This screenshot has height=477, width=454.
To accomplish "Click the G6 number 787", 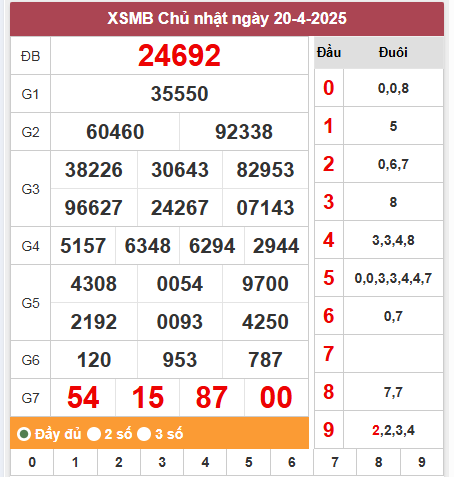I will (265, 360).
